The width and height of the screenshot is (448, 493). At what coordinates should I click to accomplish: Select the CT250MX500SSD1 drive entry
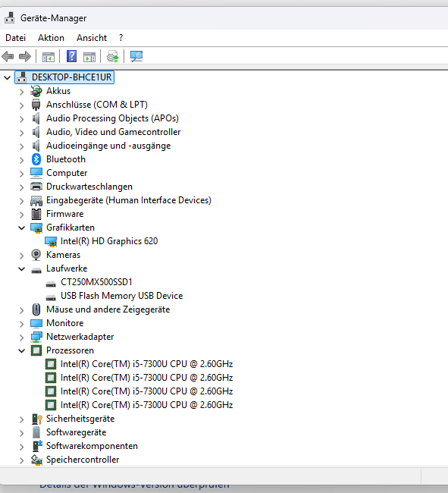(96, 282)
